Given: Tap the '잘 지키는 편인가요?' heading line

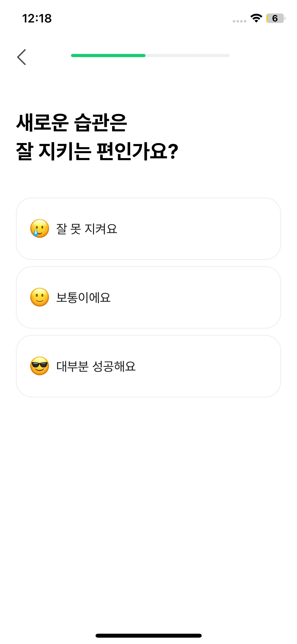Looking at the screenshot, I should click(97, 151).
